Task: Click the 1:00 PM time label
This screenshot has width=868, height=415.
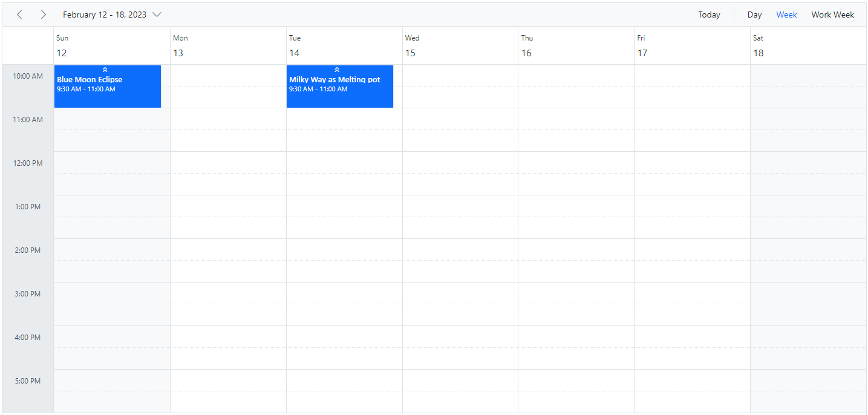Action: [28, 207]
